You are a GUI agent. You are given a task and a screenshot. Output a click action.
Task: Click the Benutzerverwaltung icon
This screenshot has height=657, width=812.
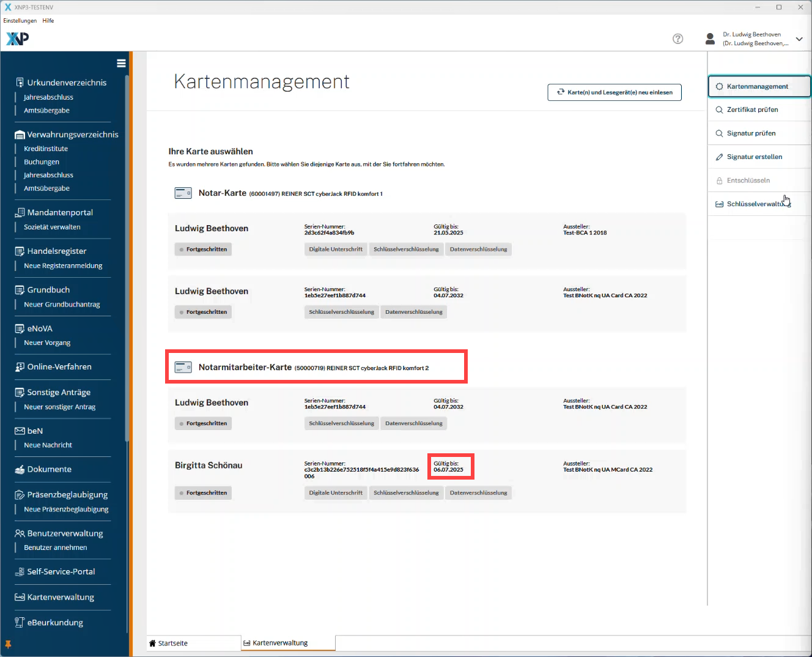click(x=20, y=533)
